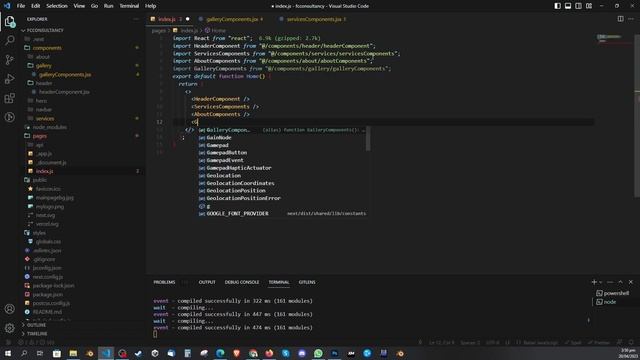
Task: Open the Search view in activity bar
Action: point(10,40)
